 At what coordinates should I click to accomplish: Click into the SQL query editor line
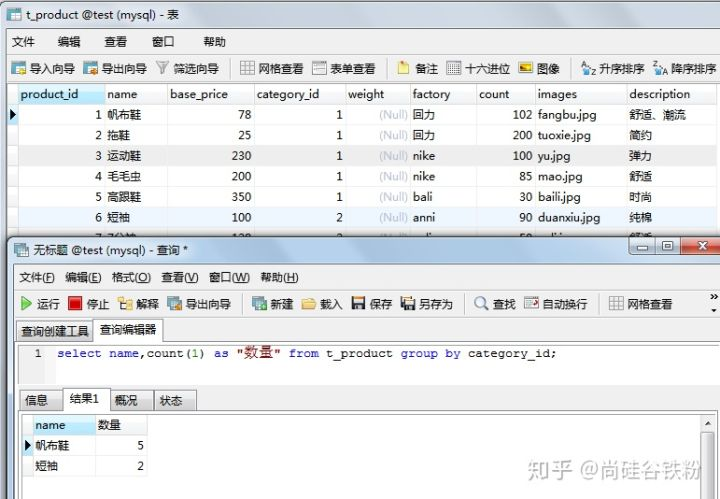pyautogui.click(x=307, y=353)
